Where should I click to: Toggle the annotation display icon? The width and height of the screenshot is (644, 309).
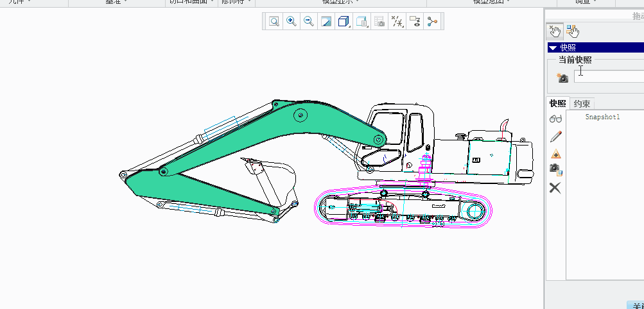[x=415, y=22]
